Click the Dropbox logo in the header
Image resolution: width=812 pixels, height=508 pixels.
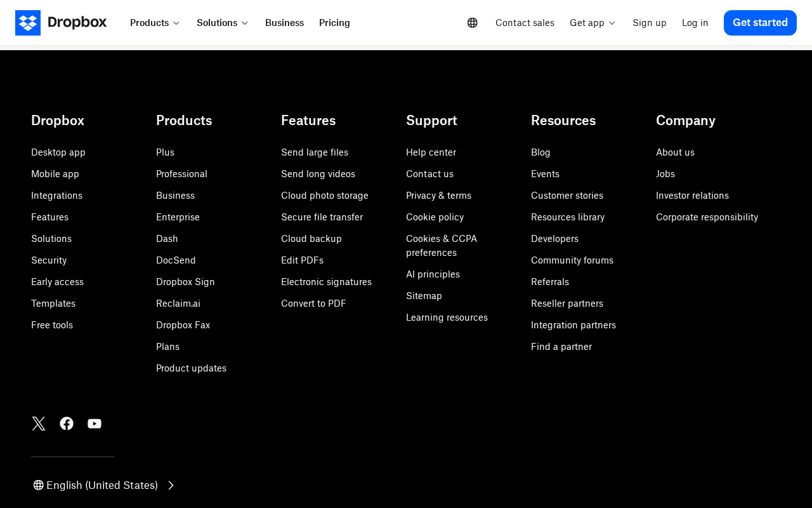coord(61,23)
